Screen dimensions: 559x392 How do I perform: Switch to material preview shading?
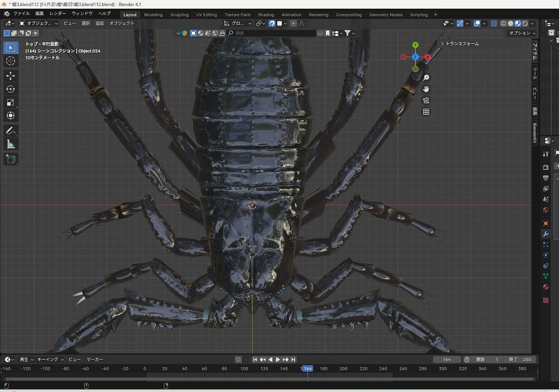[x=518, y=23]
